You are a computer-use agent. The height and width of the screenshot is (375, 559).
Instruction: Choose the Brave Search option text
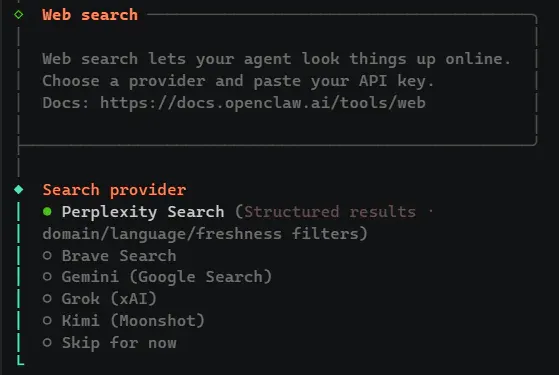pyautogui.click(x=119, y=256)
